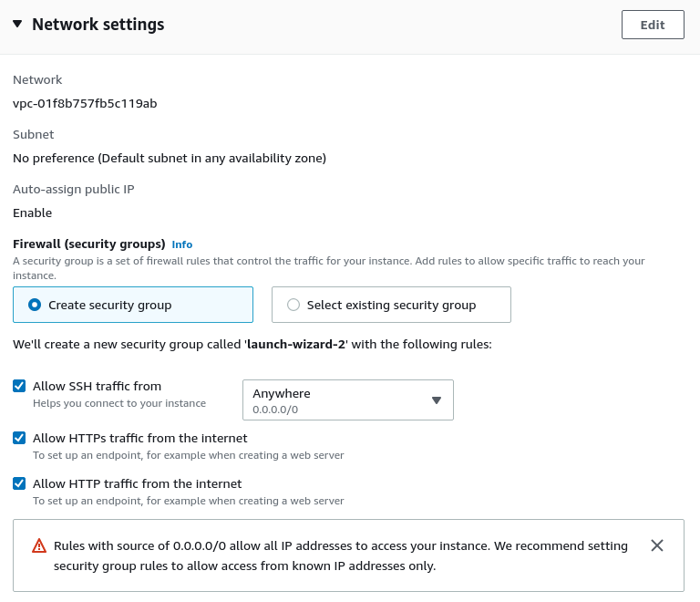Click the VPC ID vpc-01f8b757fb5c119ab
The image size is (700, 602).
click(x=85, y=103)
